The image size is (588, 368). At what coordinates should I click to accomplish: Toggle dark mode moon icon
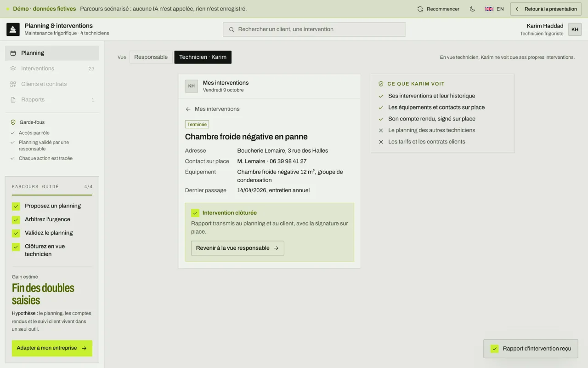472,9
